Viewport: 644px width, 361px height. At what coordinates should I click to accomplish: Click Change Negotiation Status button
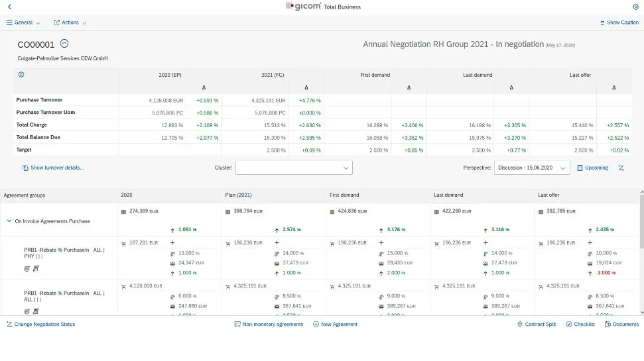pyautogui.click(x=40, y=325)
